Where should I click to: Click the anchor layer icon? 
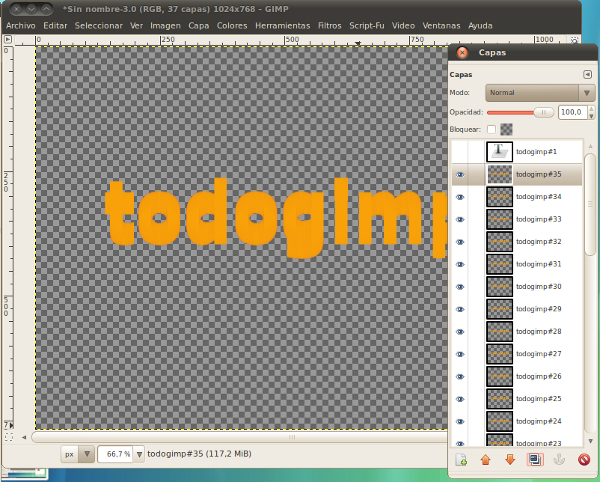coord(559,460)
